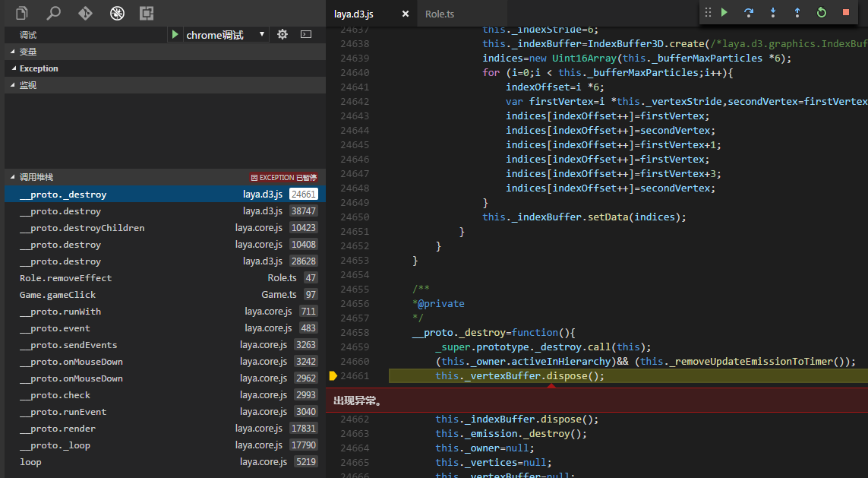Viewport: 868px width, 478px height.
Task: Open the Search view icon
Action: click(x=54, y=13)
